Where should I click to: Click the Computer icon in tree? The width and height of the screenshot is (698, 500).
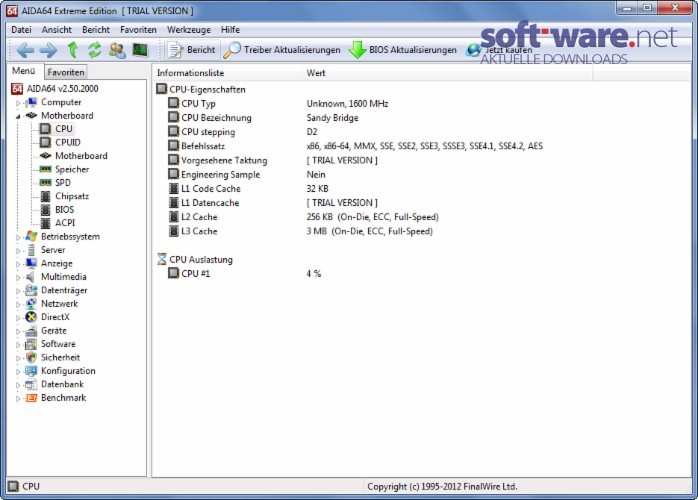[31, 102]
